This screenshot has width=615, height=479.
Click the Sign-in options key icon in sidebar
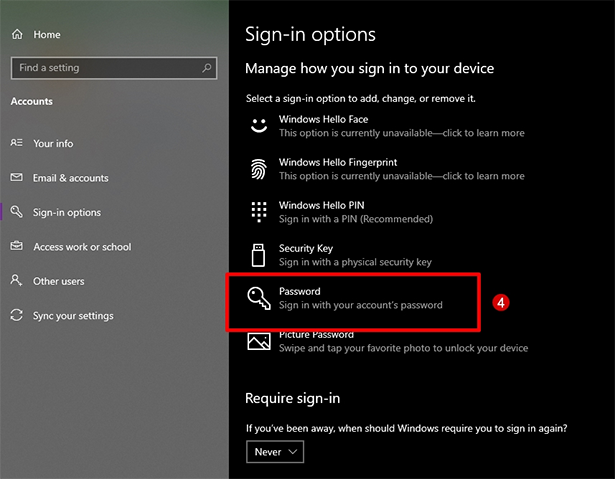coord(16,211)
